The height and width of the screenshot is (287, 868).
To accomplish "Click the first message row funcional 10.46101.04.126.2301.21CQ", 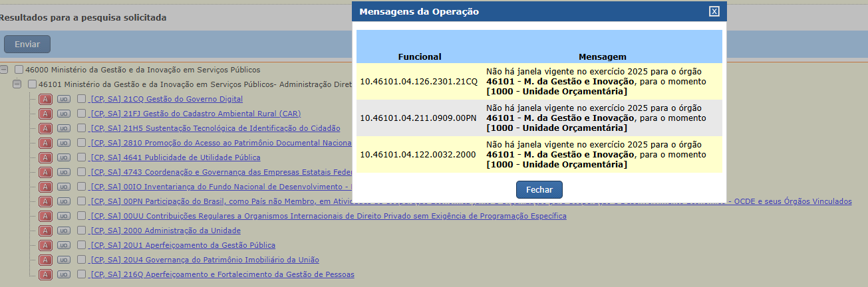I will [x=419, y=82].
